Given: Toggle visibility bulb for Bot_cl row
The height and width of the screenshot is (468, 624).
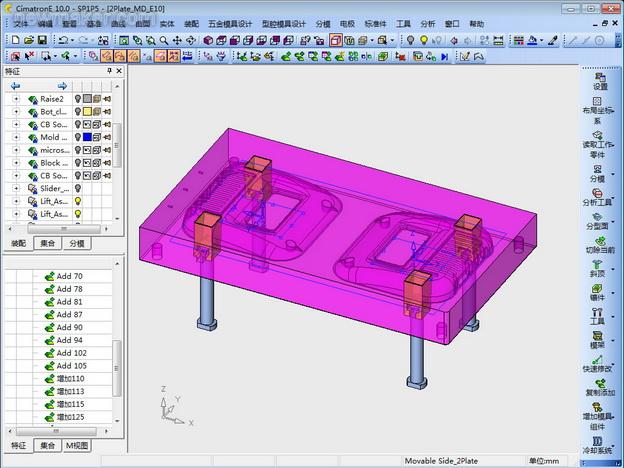Looking at the screenshot, I should click(78, 111).
